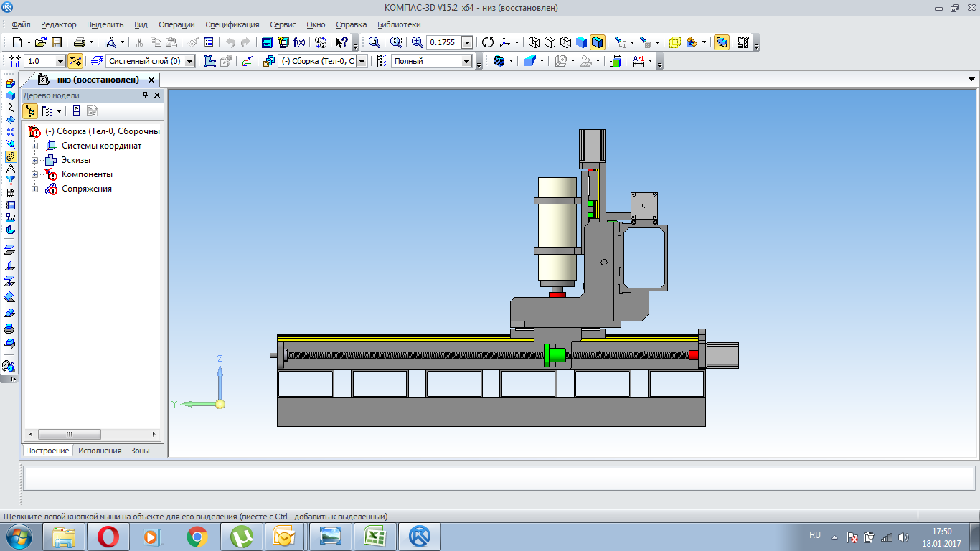Click the Open file folder icon
This screenshot has height=551, width=980.
tap(40, 42)
